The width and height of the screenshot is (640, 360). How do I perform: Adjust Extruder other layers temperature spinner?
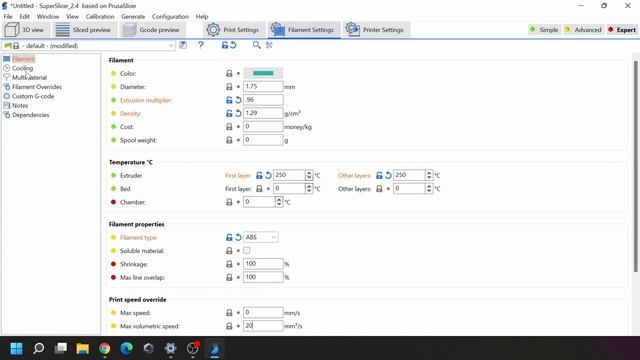pyautogui.click(x=429, y=175)
